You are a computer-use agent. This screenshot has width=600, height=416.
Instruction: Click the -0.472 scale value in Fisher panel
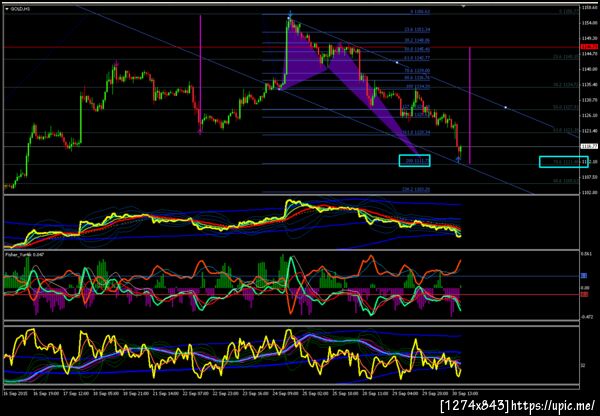pyautogui.click(x=586, y=316)
